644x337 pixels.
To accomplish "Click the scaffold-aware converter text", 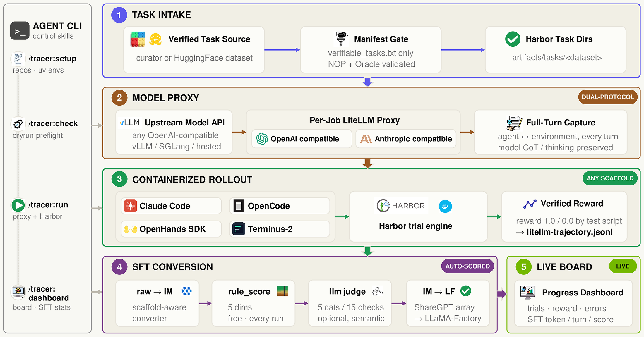I will point(159,313).
